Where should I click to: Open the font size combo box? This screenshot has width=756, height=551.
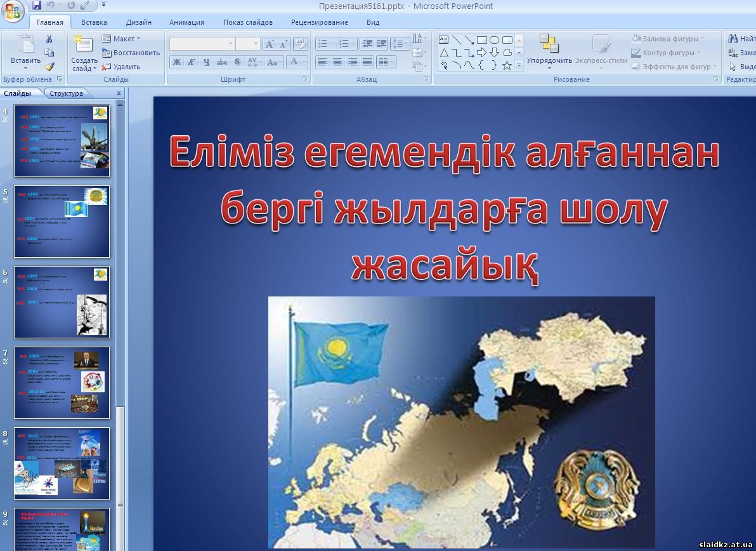tap(247, 44)
